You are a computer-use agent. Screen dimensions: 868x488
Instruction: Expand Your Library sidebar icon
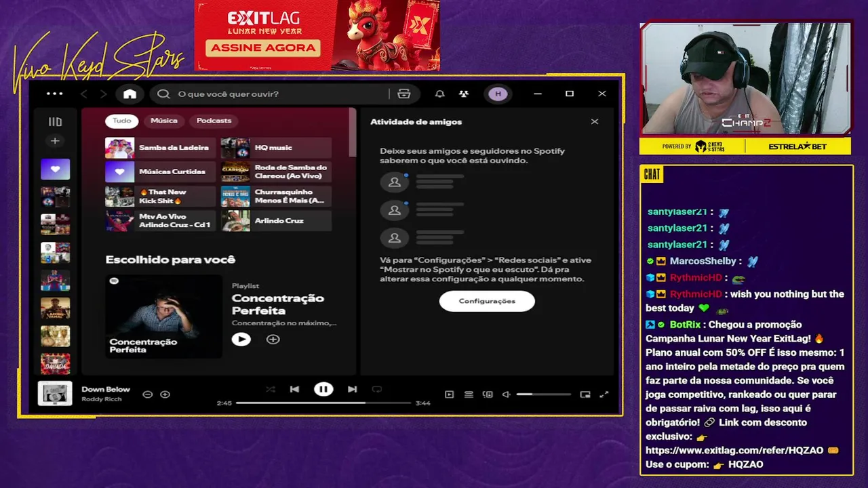click(55, 122)
